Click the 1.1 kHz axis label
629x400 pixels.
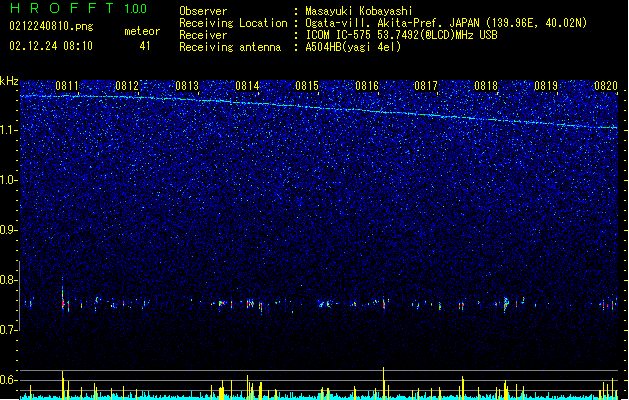coord(9,130)
